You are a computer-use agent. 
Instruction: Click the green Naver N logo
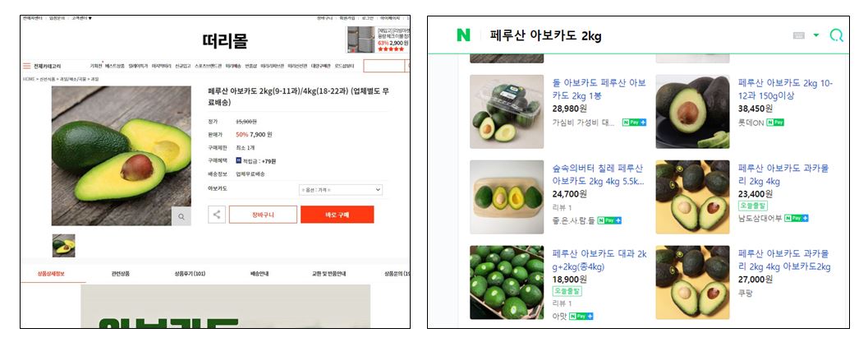[463, 35]
